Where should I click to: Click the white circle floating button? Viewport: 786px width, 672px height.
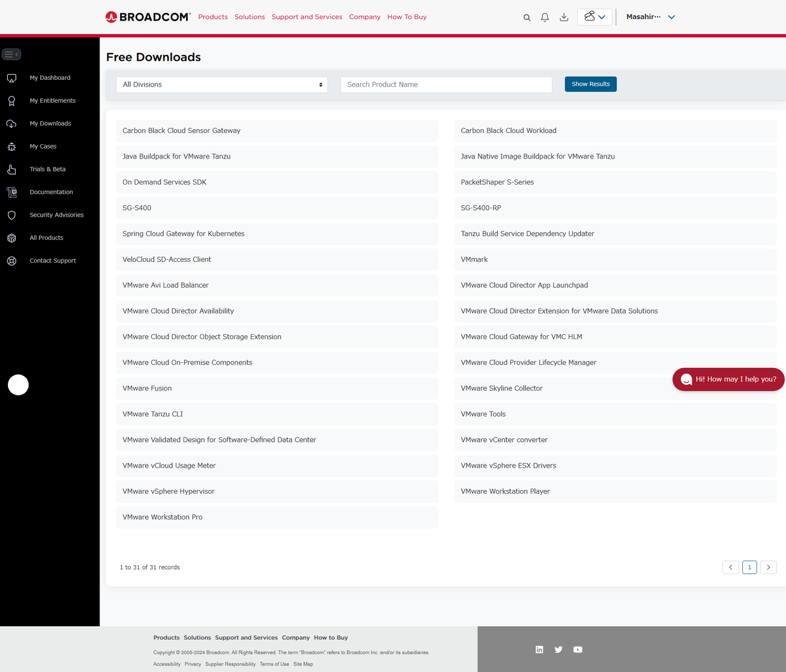pos(18,385)
